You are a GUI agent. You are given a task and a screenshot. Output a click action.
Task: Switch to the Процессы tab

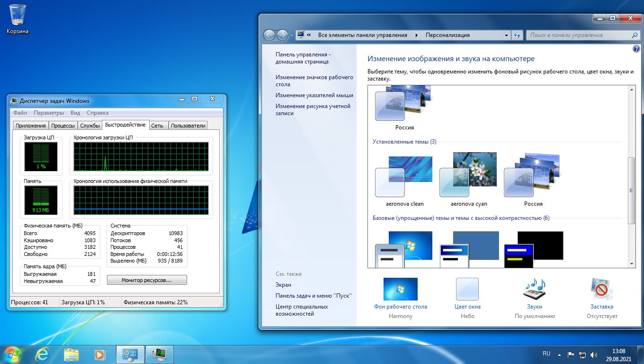63,126
